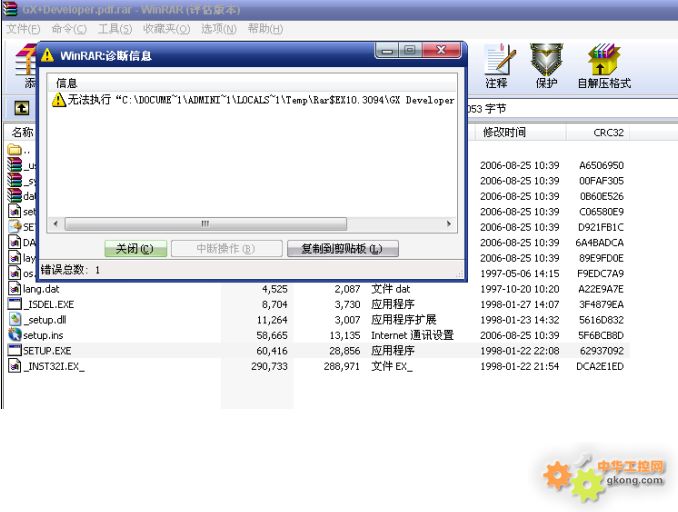Viewport: 678px width, 512px height.
Task: Sort by the CRC32 column header
Action: click(598, 132)
